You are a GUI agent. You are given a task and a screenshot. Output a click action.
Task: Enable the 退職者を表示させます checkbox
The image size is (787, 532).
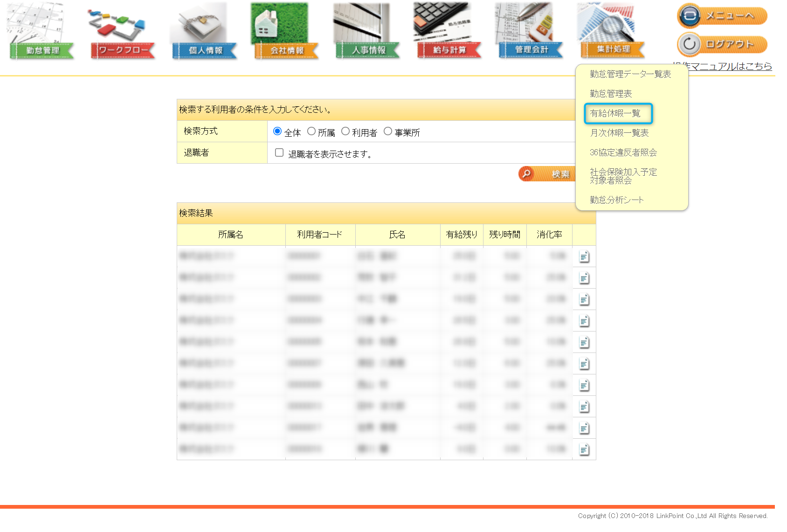pyautogui.click(x=279, y=153)
